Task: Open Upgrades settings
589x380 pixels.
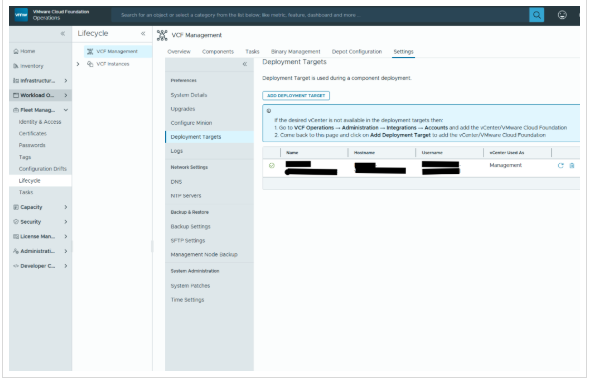Action: (x=183, y=109)
